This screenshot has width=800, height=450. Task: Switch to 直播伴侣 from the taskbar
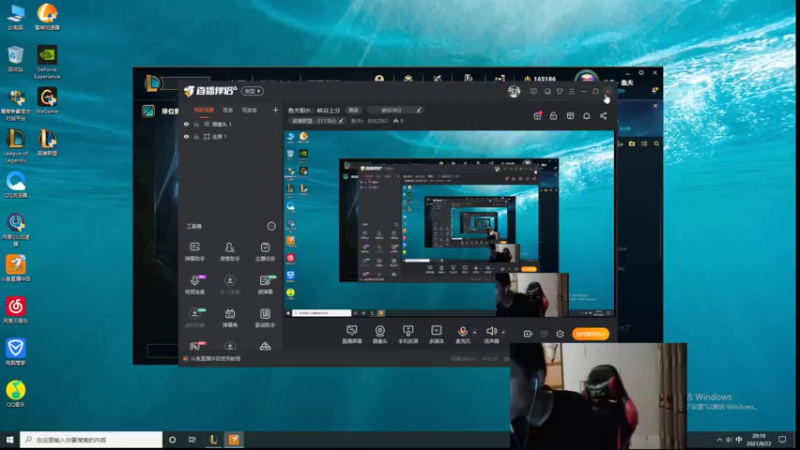pyautogui.click(x=234, y=439)
